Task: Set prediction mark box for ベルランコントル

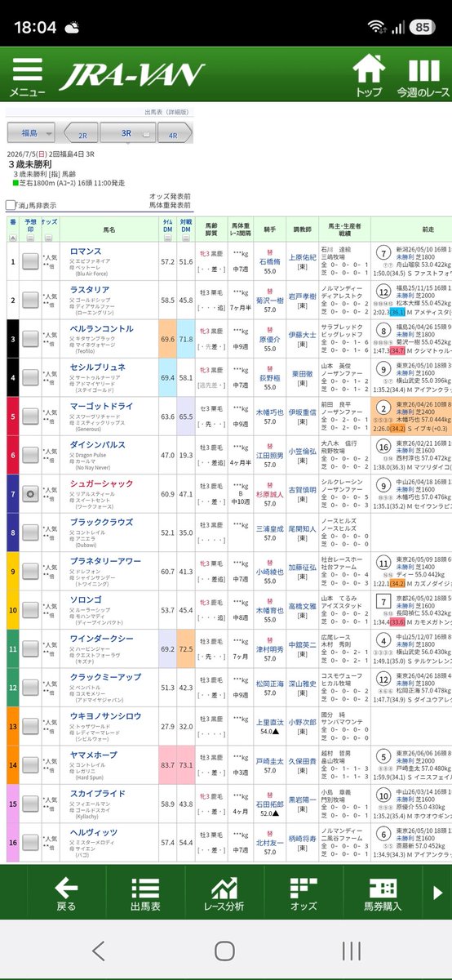Action: point(30,338)
